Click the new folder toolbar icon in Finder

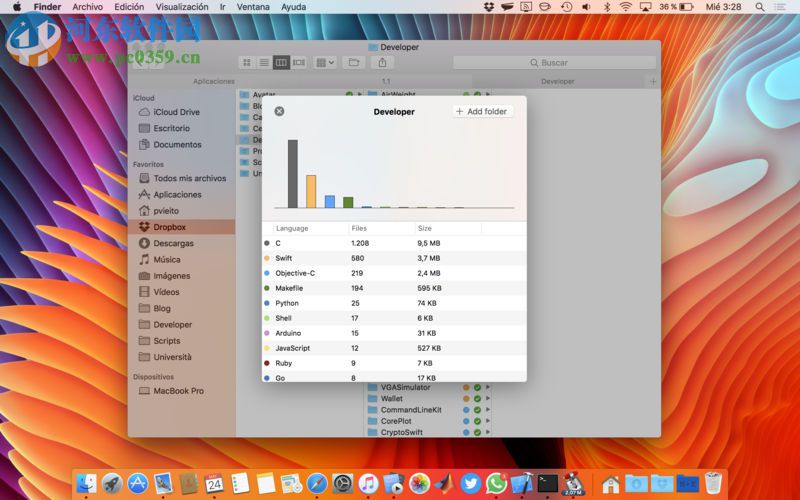click(354, 62)
